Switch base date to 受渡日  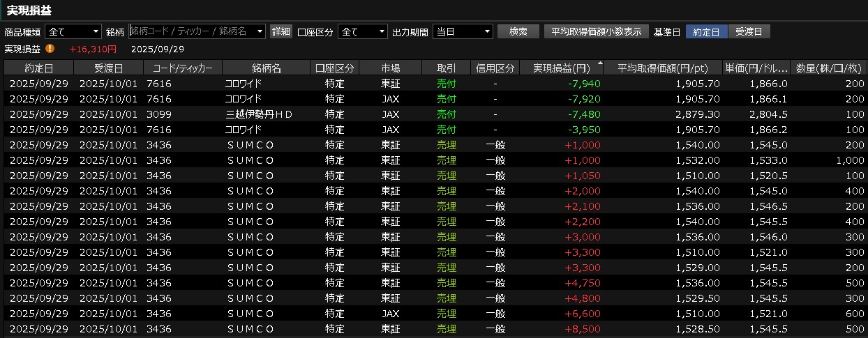(749, 31)
